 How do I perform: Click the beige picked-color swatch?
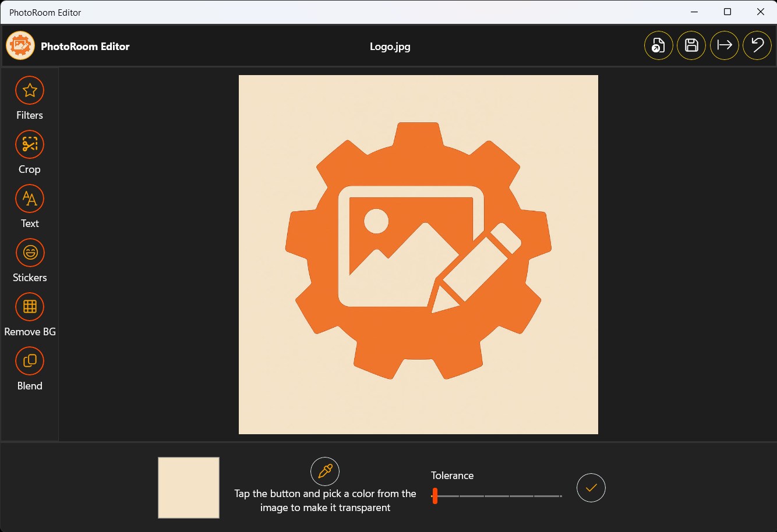point(189,488)
